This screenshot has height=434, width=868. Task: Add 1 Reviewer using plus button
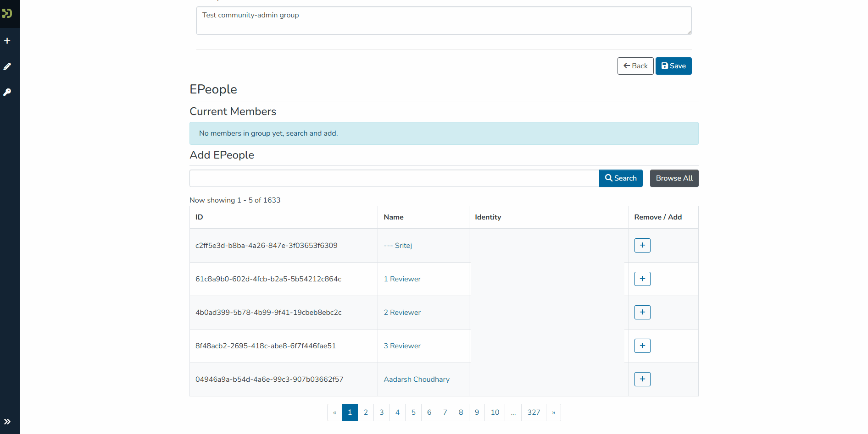coord(642,279)
